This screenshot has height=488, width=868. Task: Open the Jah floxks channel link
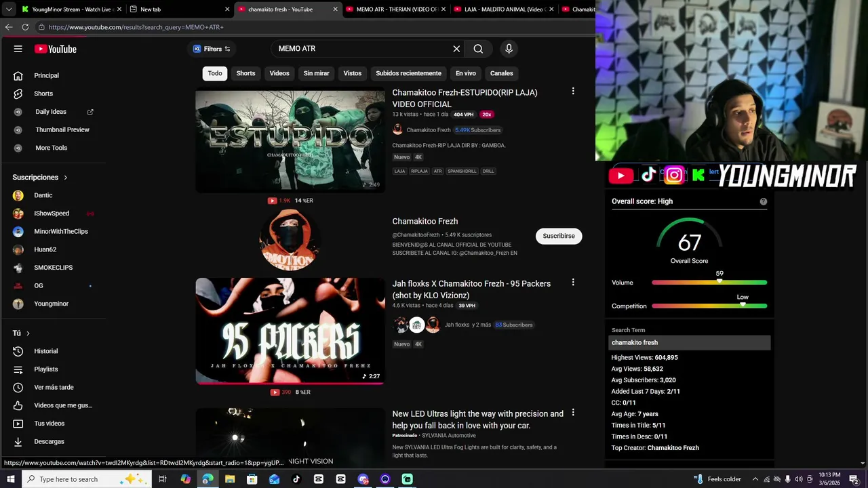tap(457, 325)
